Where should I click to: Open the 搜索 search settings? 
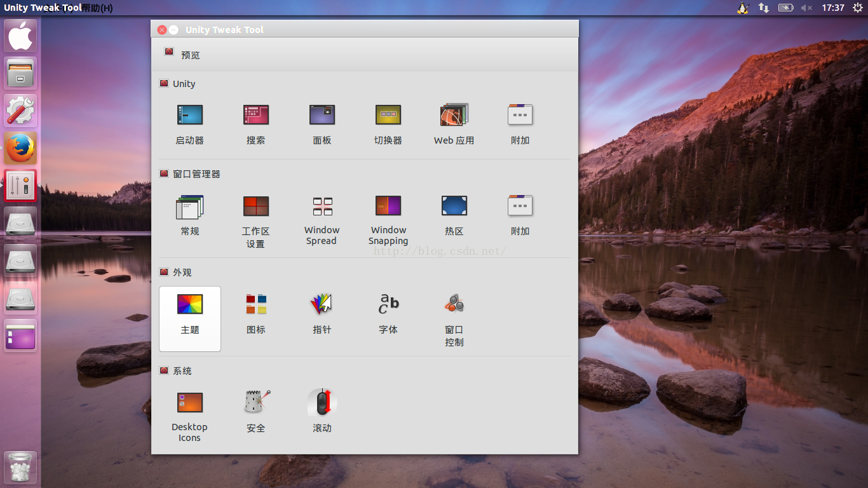255,124
